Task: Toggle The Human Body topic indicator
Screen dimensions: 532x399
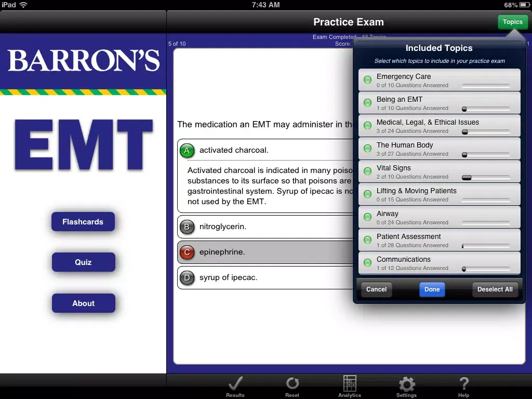Action: (x=367, y=148)
